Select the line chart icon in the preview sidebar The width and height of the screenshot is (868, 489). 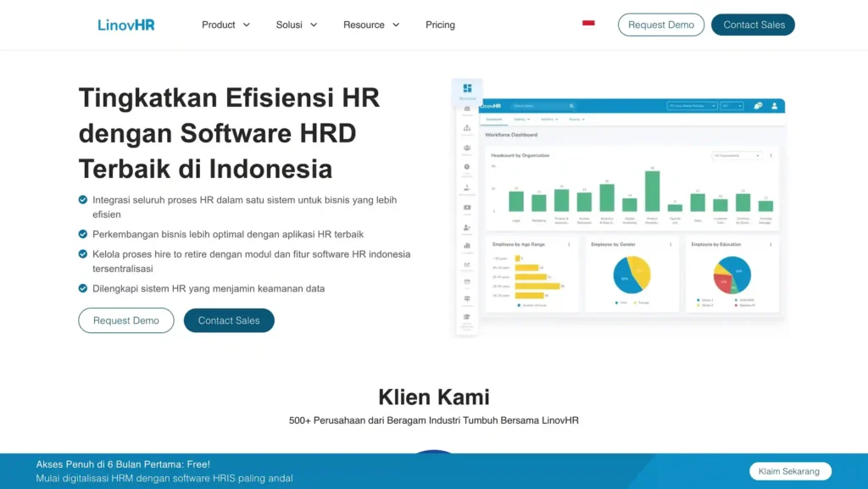coord(467,264)
